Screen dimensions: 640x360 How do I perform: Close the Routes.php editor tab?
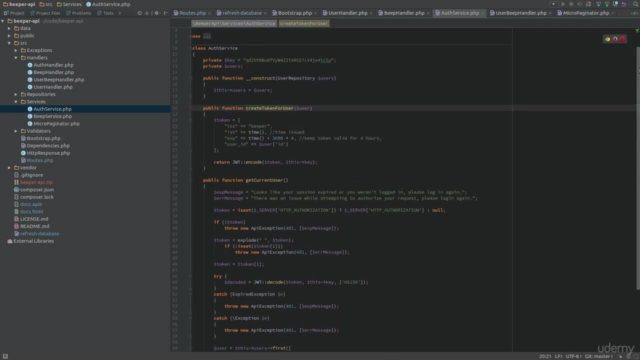[x=210, y=13]
